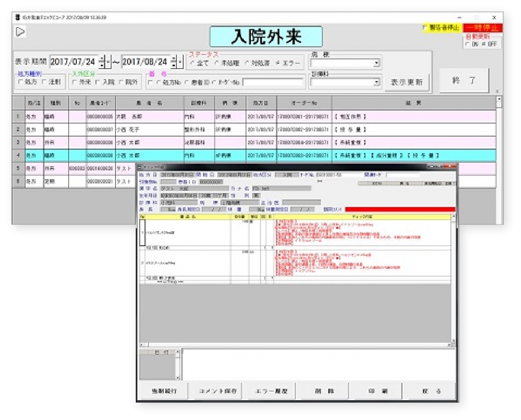Click the 関連ｵｰﾀﾞ input field in the check dialog

click(402, 174)
